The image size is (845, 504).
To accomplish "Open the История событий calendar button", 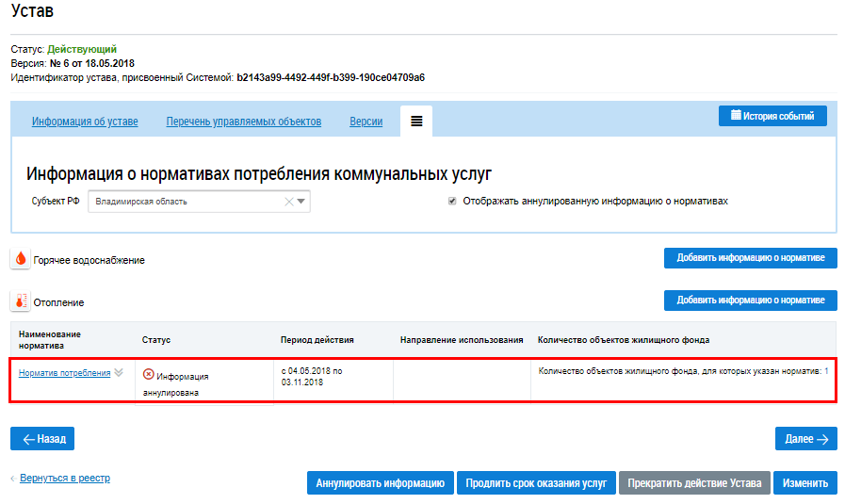I will click(x=772, y=116).
